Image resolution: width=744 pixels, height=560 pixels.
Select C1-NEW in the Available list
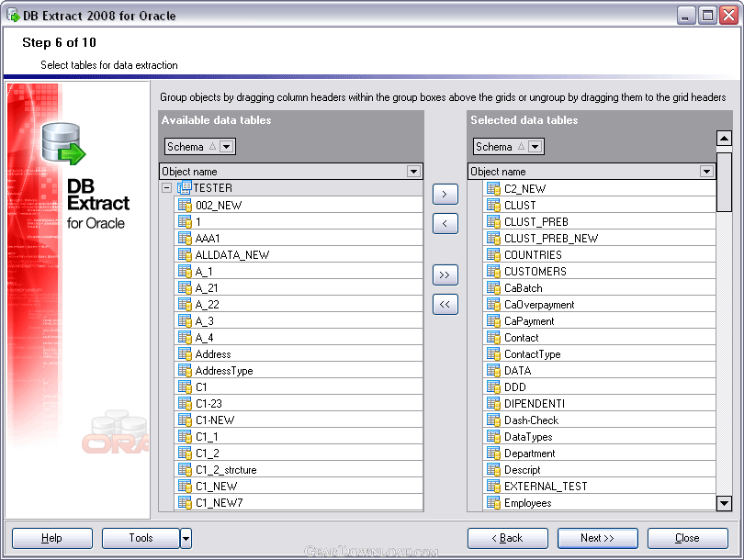point(299,420)
